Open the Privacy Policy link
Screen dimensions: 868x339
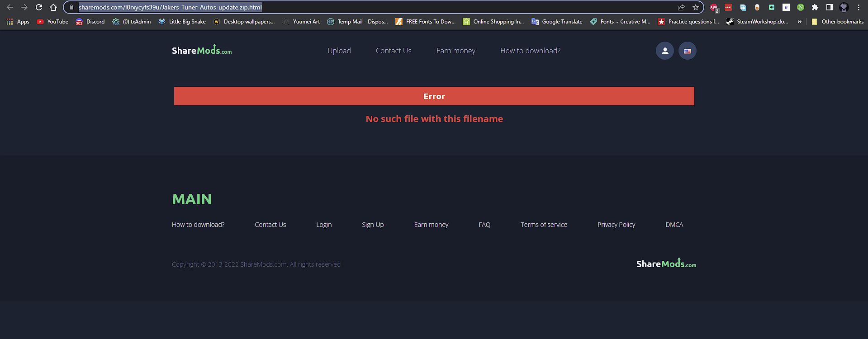tap(616, 225)
